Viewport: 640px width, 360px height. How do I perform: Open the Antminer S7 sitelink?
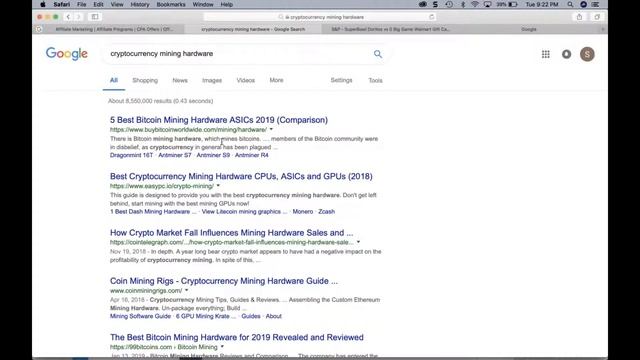175,155
